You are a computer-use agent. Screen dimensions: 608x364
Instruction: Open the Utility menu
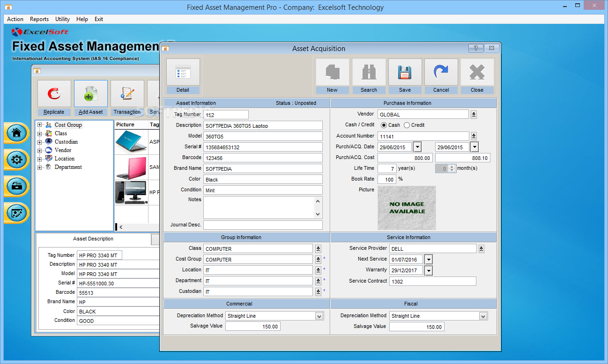(x=62, y=19)
